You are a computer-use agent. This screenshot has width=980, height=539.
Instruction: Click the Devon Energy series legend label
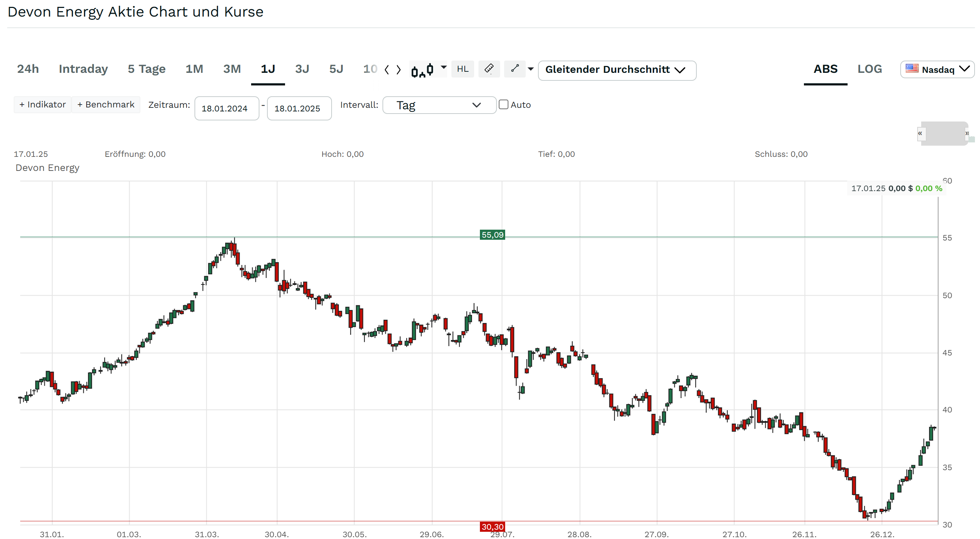pyautogui.click(x=48, y=168)
